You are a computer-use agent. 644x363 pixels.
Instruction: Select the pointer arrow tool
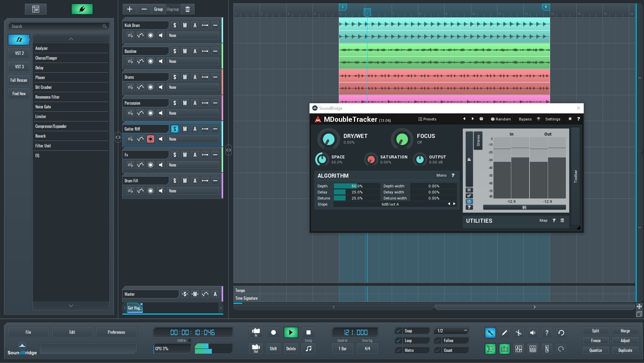[x=490, y=333]
